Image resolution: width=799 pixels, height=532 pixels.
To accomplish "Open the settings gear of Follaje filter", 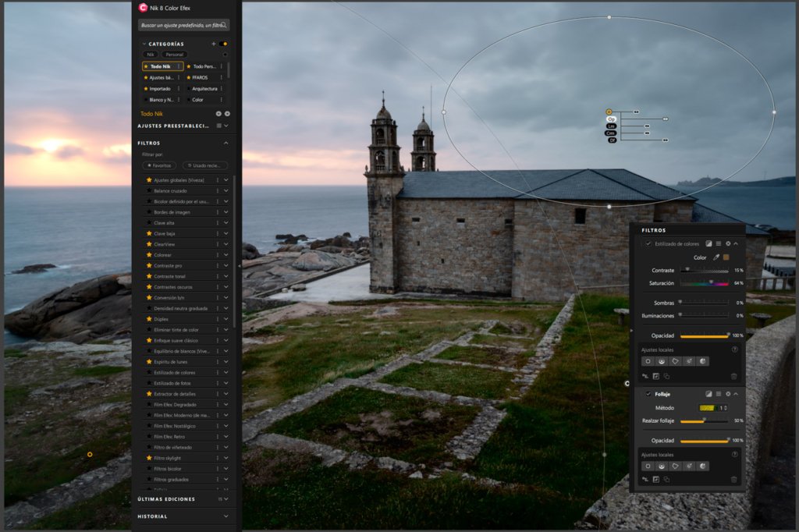I will click(727, 394).
